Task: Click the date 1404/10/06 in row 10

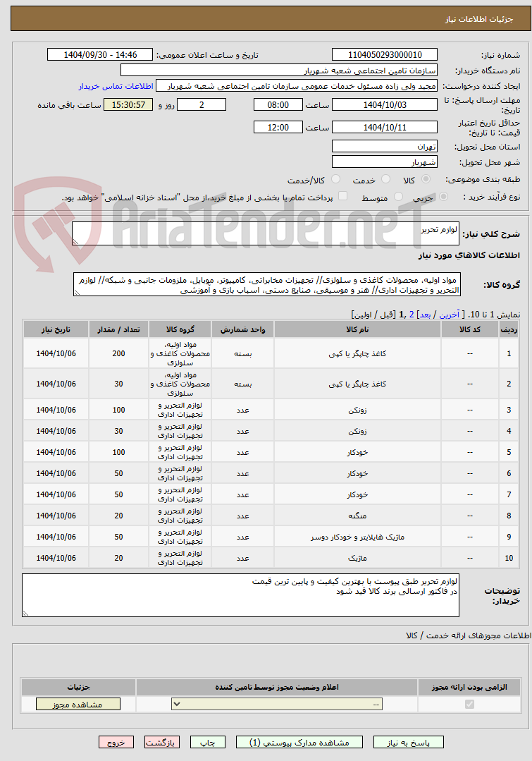Action: [x=56, y=558]
